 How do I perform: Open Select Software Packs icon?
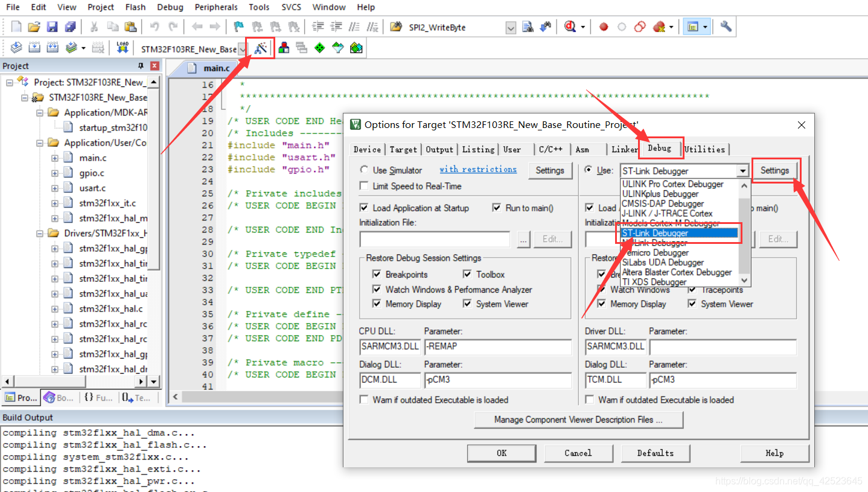[338, 48]
